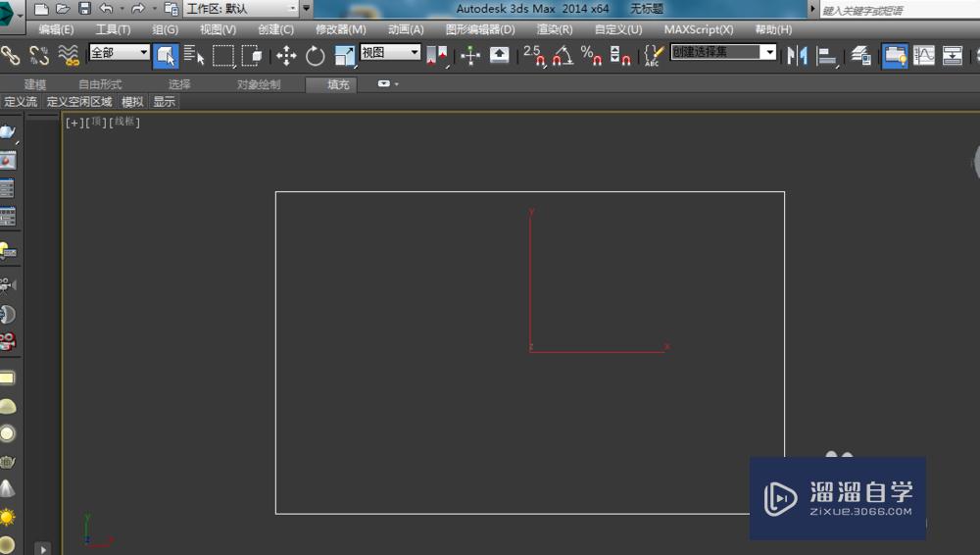The height and width of the screenshot is (555, 980).
Task: Click the New Scene icon
Action: (41, 9)
